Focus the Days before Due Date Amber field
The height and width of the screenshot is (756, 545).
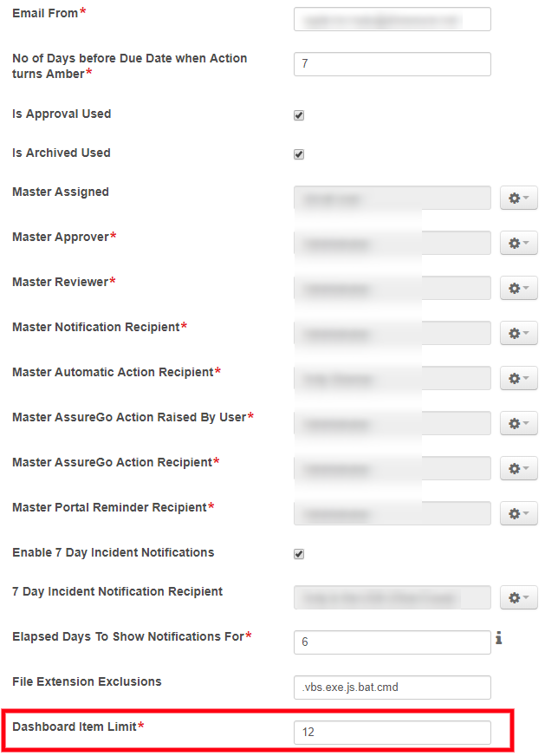[x=392, y=64]
